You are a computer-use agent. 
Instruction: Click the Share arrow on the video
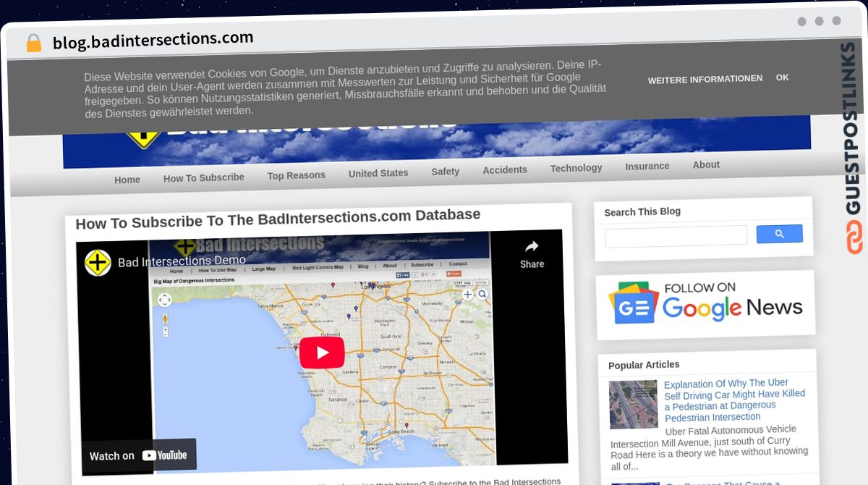532,253
